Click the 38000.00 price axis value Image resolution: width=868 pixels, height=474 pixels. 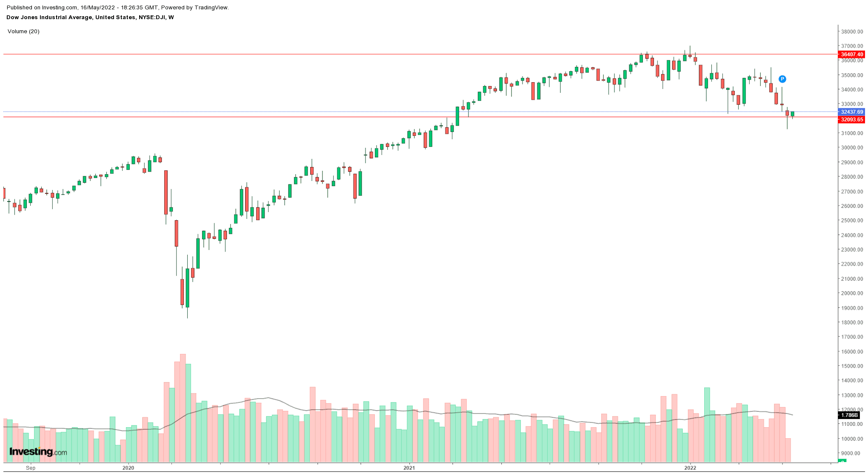pyautogui.click(x=852, y=32)
